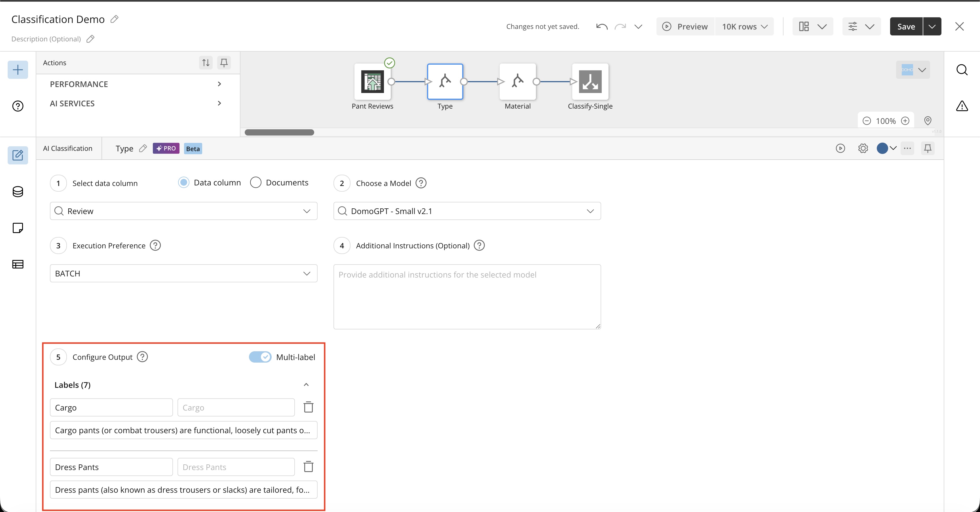The height and width of the screenshot is (512, 980).
Task: Choose the blue tile color swatch
Action: [x=882, y=148]
